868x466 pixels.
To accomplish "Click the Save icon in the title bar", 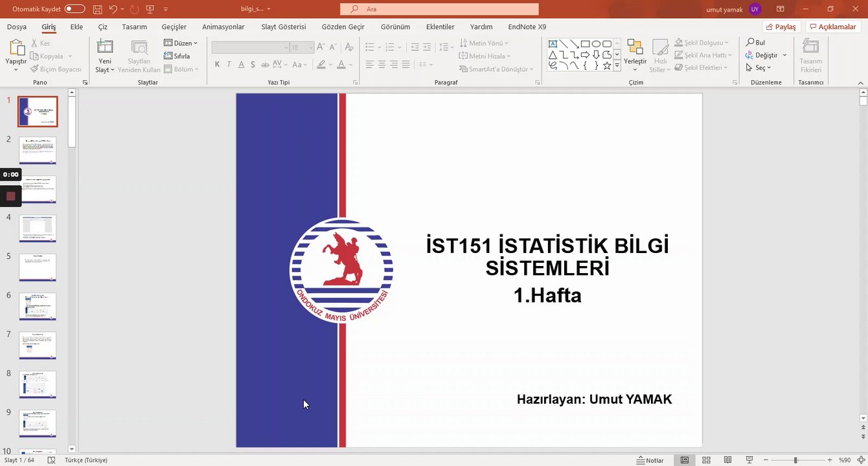I will coord(97,9).
